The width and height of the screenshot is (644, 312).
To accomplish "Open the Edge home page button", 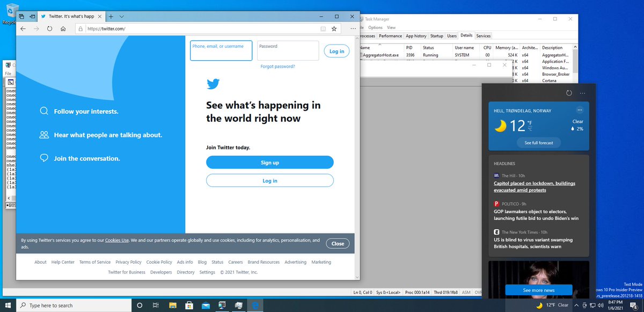I will coord(63,28).
